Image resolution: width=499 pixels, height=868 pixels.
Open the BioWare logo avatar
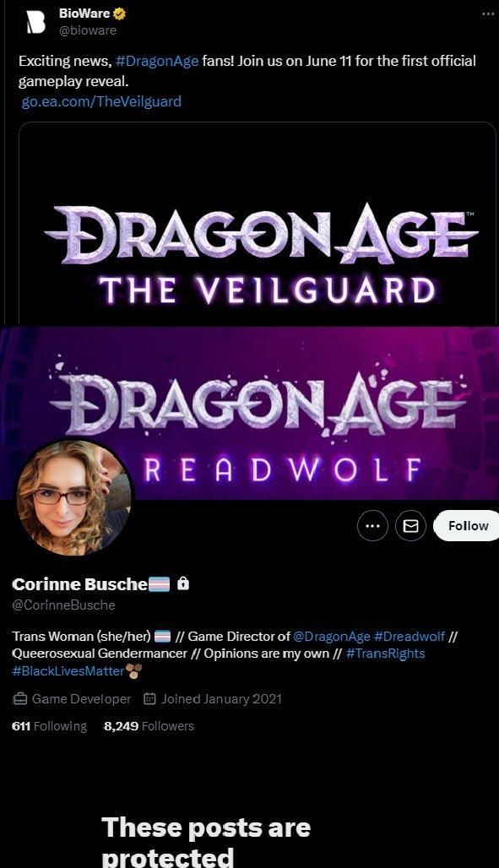point(36,22)
